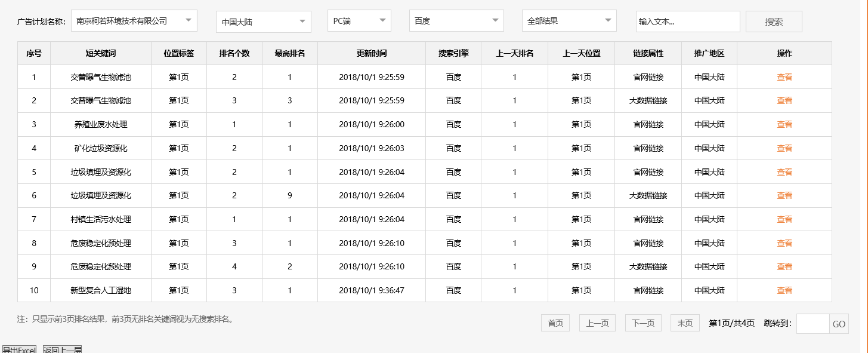This screenshot has width=868, height=353.
Task: Click 上一页 previous page button
Action: coord(597,323)
